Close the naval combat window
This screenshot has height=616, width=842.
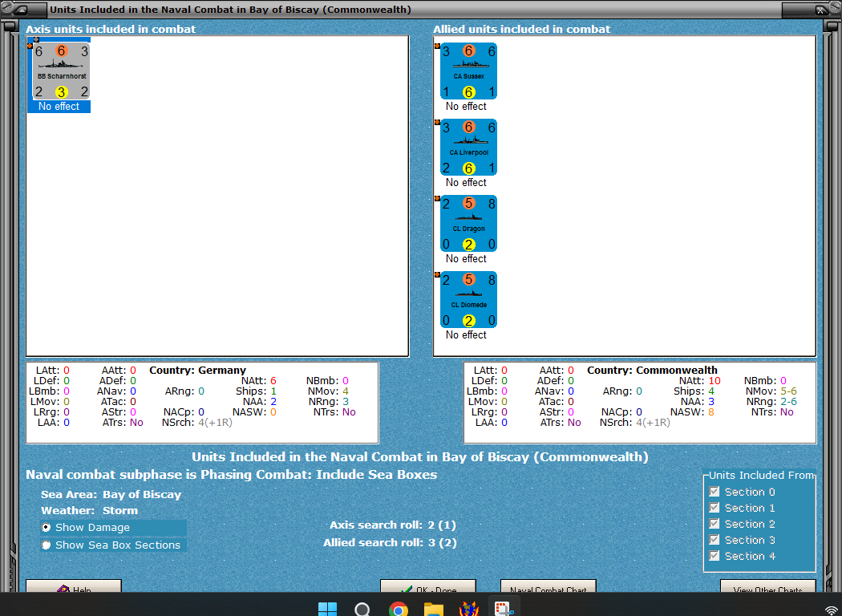[820, 10]
